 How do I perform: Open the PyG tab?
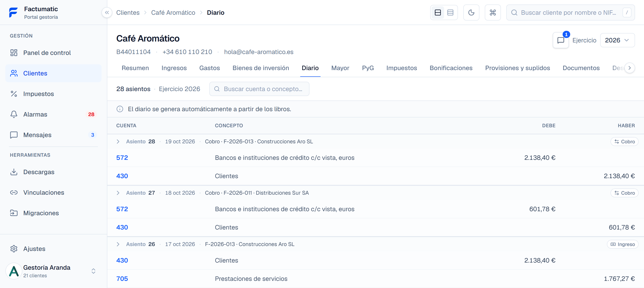[x=368, y=68]
